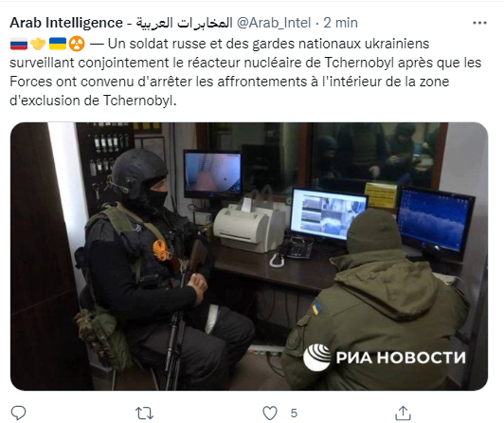Click the Arabic account name text
The width and height of the screenshot is (504, 423).
click(x=184, y=23)
